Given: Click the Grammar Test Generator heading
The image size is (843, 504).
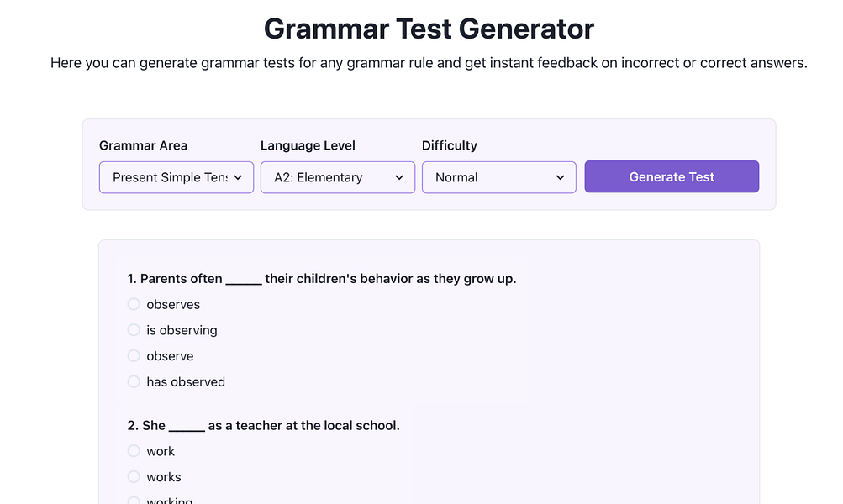Looking at the screenshot, I should [x=428, y=29].
